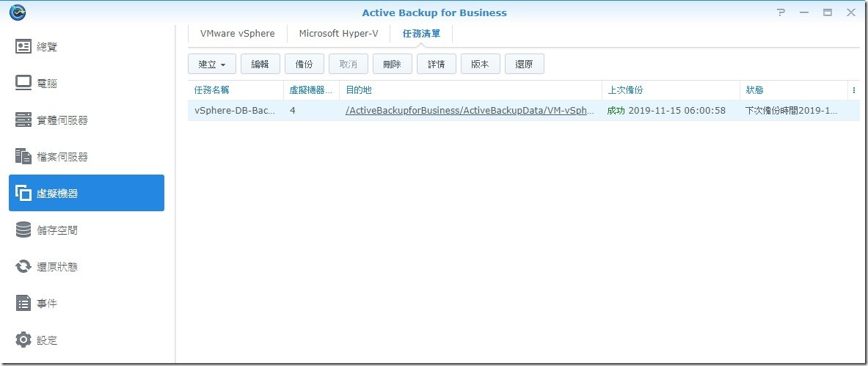
Task: Select the vSphere-DB-Bac... task name cell
Action: (x=236, y=110)
